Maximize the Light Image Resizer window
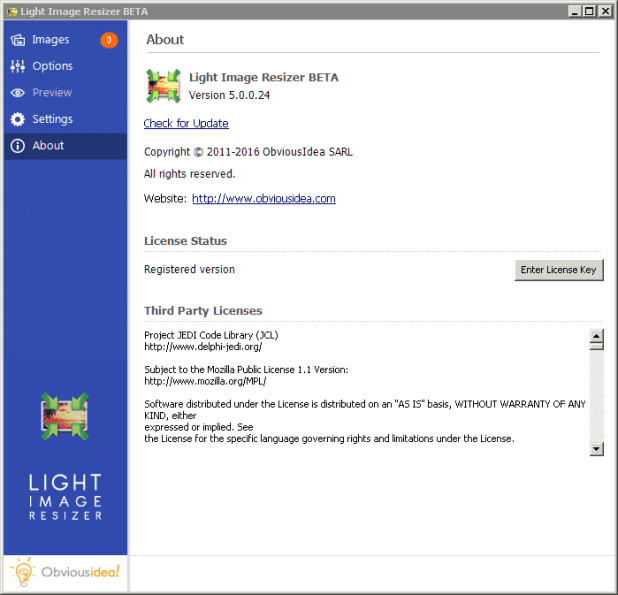 coord(589,11)
